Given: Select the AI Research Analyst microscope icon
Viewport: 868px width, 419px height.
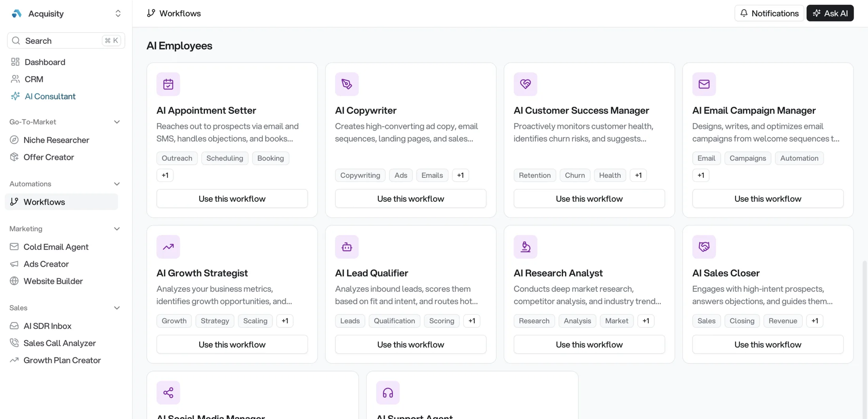Looking at the screenshot, I should pyautogui.click(x=525, y=247).
